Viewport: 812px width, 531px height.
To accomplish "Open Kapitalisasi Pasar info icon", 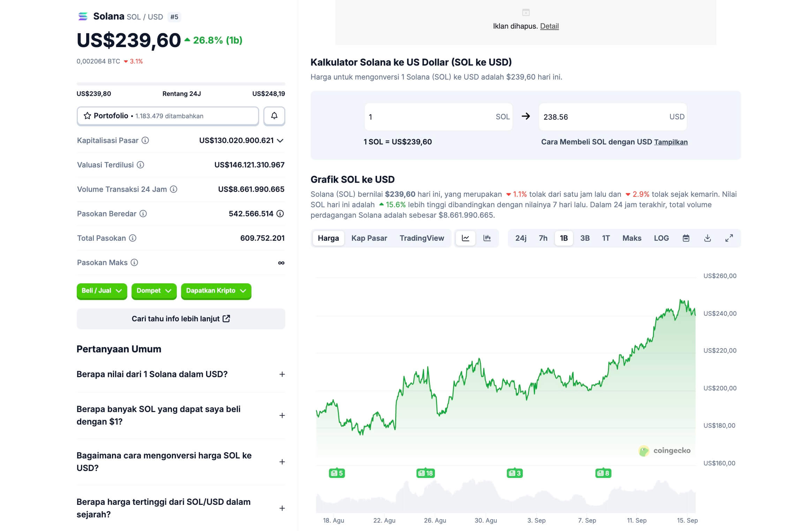I will [x=145, y=140].
